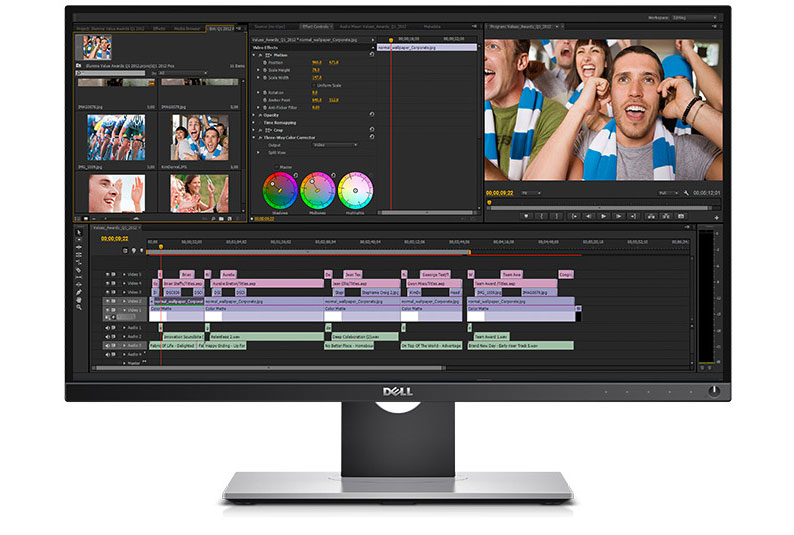Add a marker with Program monitor marker button
The width and height of the screenshot is (794, 535).
[526, 216]
